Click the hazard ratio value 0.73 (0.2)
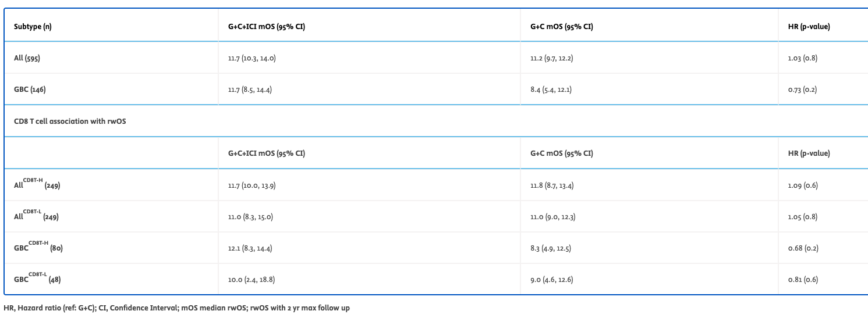The width and height of the screenshot is (868, 318). 802,90
